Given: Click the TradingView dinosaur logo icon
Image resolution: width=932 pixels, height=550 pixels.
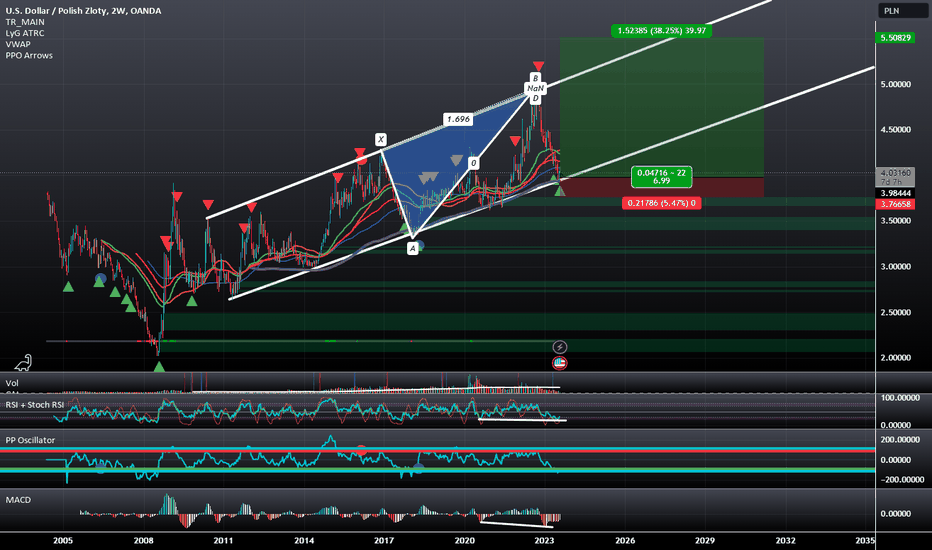Looking at the screenshot, I should coord(24,363).
